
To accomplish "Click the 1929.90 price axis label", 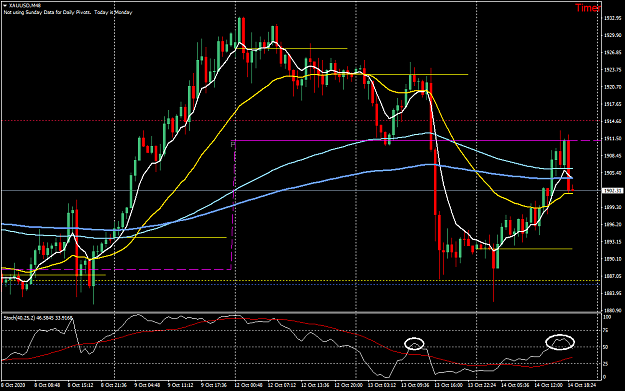I will coord(613,35).
